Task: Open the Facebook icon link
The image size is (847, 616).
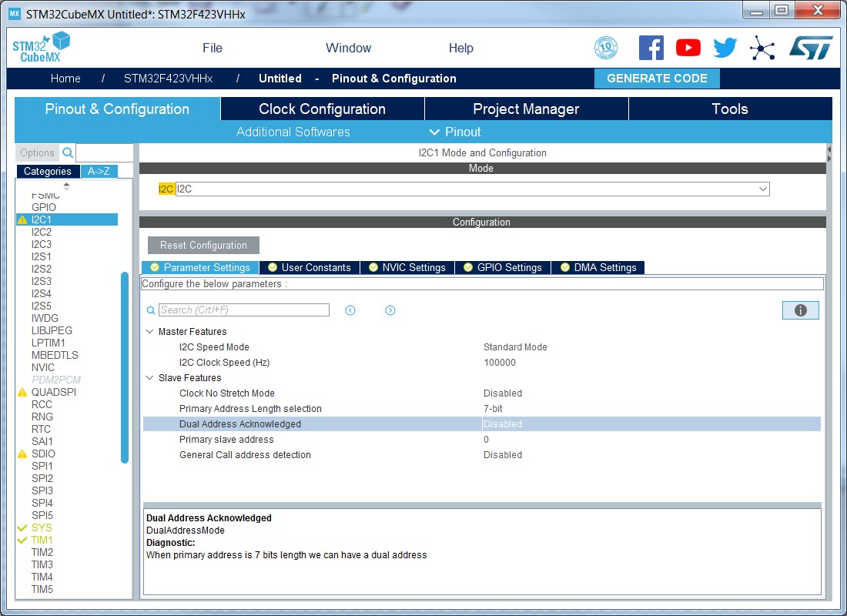Action: pyautogui.click(x=651, y=48)
